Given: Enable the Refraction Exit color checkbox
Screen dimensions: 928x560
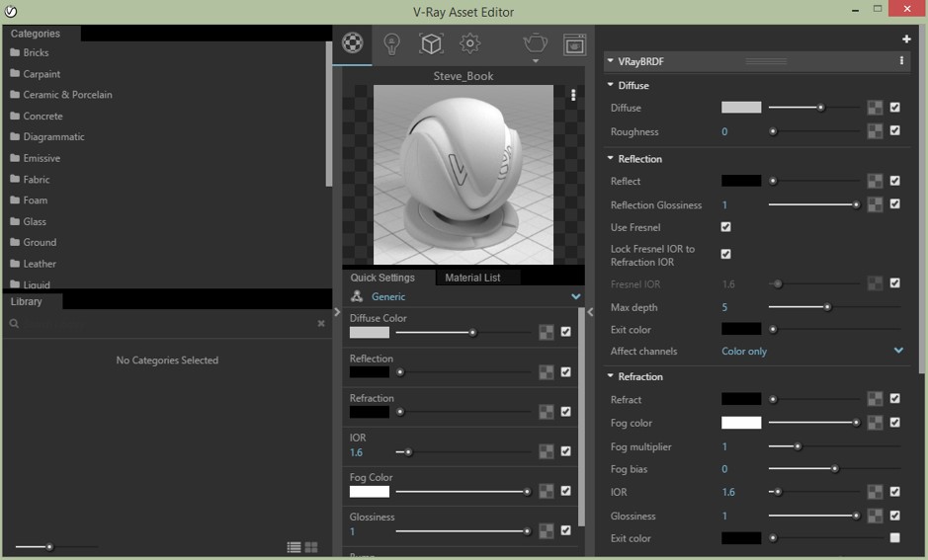Looking at the screenshot, I should (894, 538).
